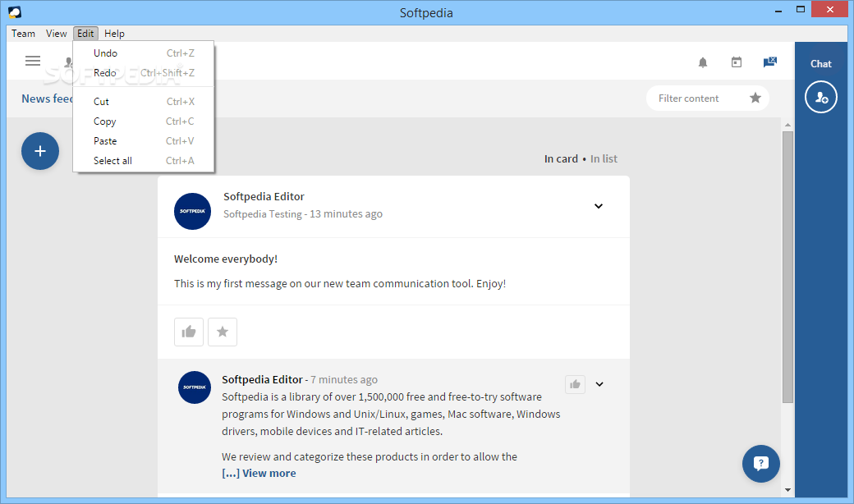The height and width of the screenshot is (504, 854).
Task: Click 'Welcome everybody!' post title
Action: pos(226,259)
